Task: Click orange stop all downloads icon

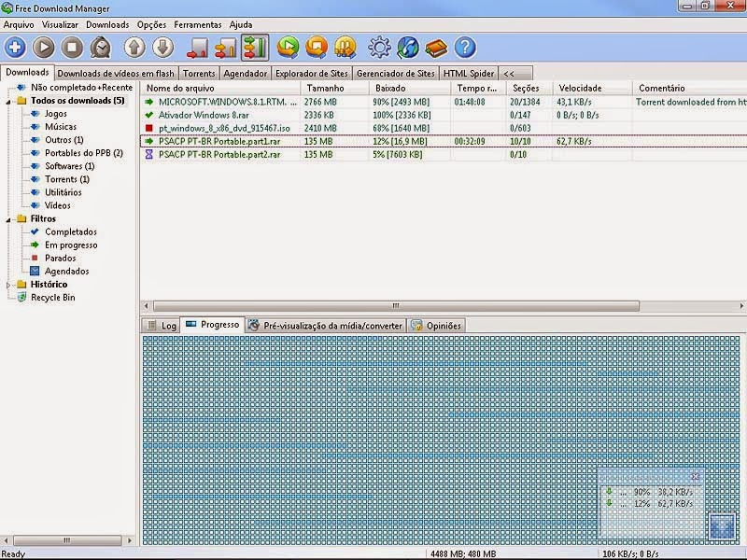Action: click(317, 48)
